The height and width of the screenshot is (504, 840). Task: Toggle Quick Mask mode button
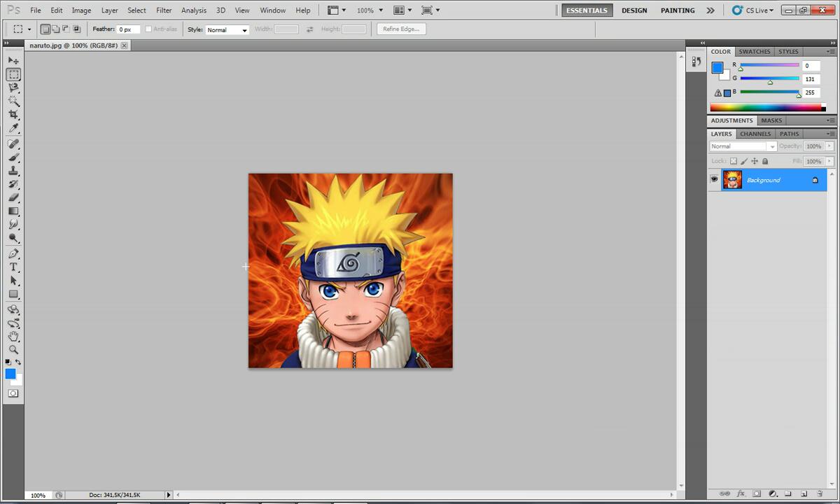tap(13, 393)
